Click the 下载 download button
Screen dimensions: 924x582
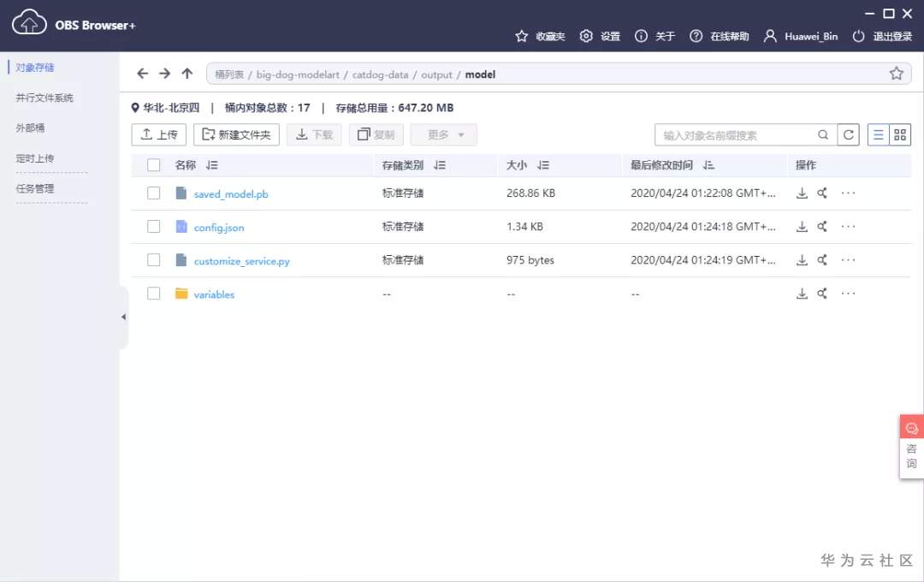[314, 135]
